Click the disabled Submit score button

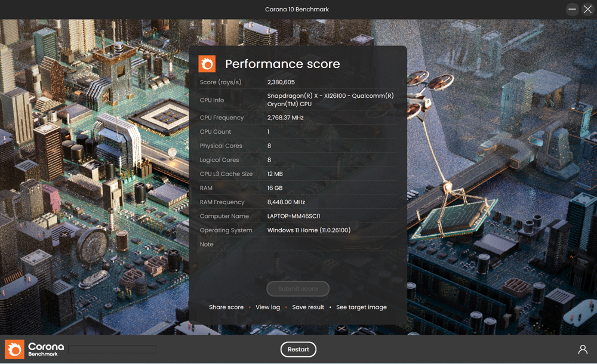(x=298, y=289)
